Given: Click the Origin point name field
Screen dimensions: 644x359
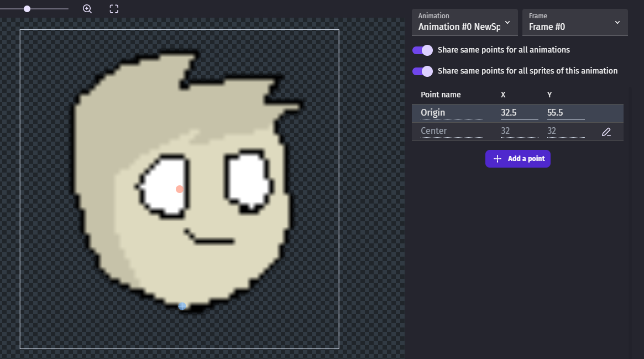Looking at the screenshot, I should point(452,113).
